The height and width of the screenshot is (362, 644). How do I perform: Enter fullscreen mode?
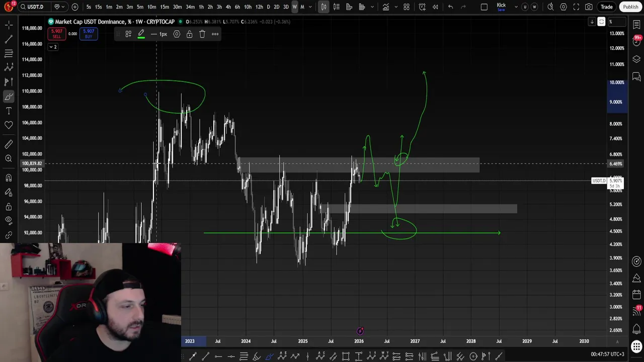[576, 7]
